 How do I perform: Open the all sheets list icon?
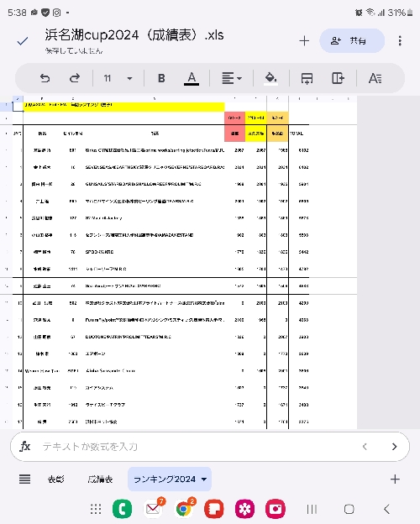24,479
